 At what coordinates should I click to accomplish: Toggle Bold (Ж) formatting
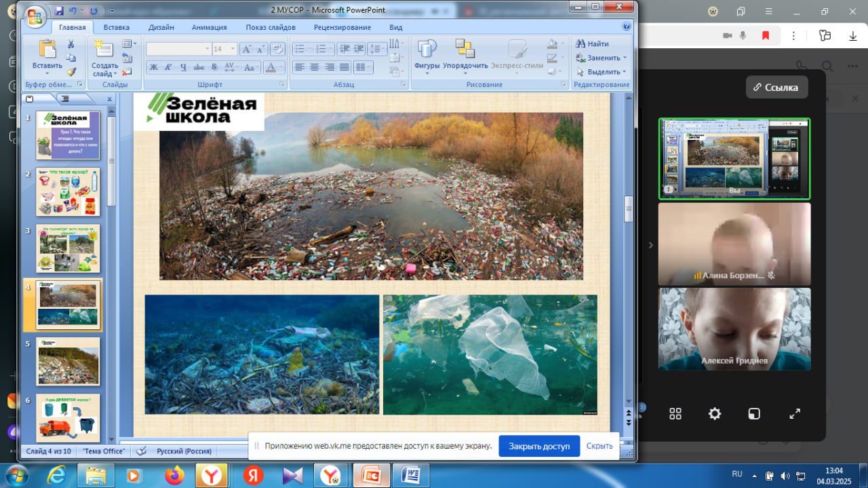click(x=153, y=67)
